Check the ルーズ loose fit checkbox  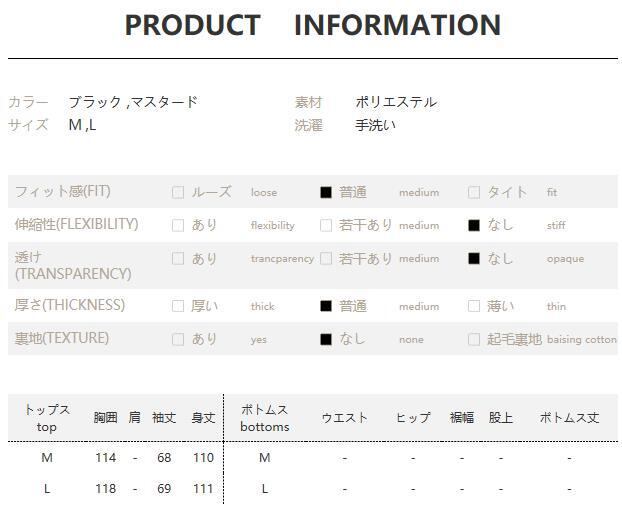point(178,193)
